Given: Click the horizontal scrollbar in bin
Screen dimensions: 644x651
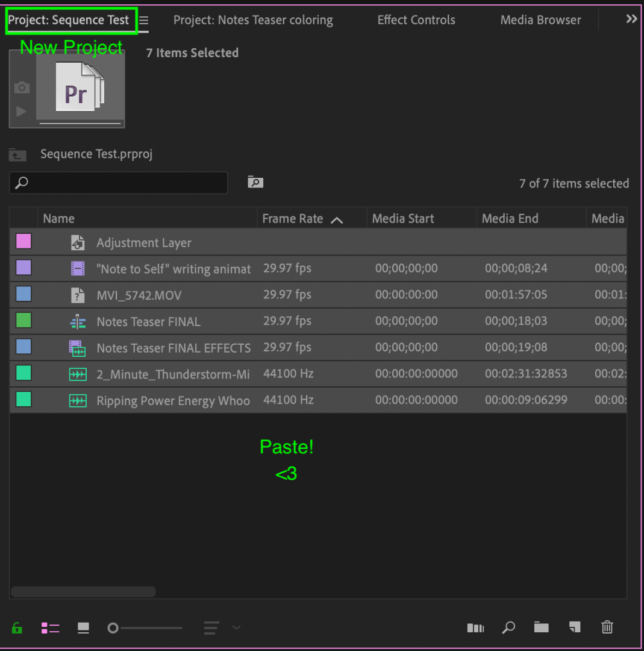Looking at the screenshot, I should [x=83, y=592].
